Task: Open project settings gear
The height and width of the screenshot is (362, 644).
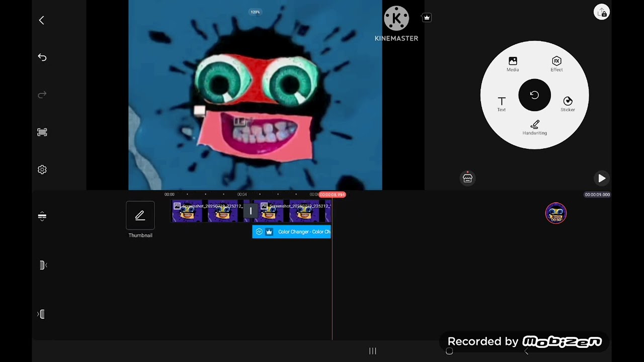Action: (x=42, y=170)
